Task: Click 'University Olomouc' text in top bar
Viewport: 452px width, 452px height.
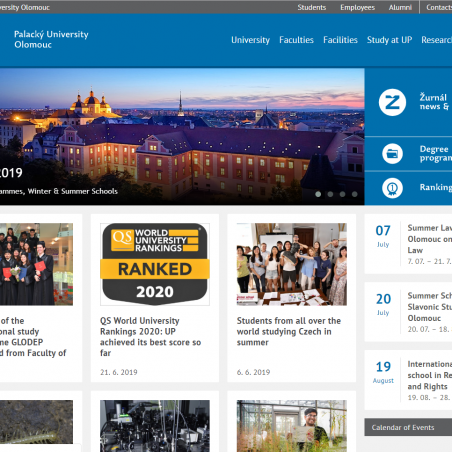Action: (x=25, y=7)
